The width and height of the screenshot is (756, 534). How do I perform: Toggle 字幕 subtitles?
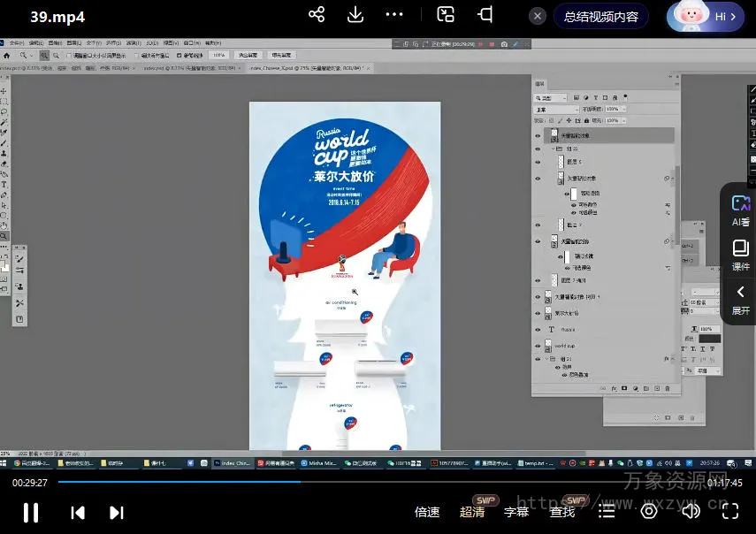pos(515,511)
